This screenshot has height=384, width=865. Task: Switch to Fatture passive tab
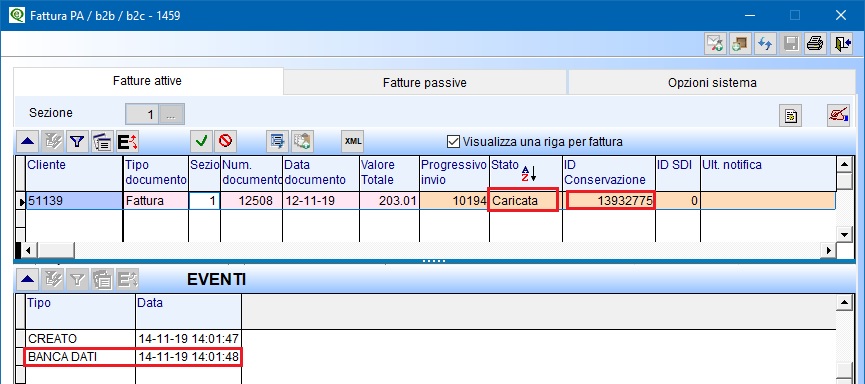point(425,83)
